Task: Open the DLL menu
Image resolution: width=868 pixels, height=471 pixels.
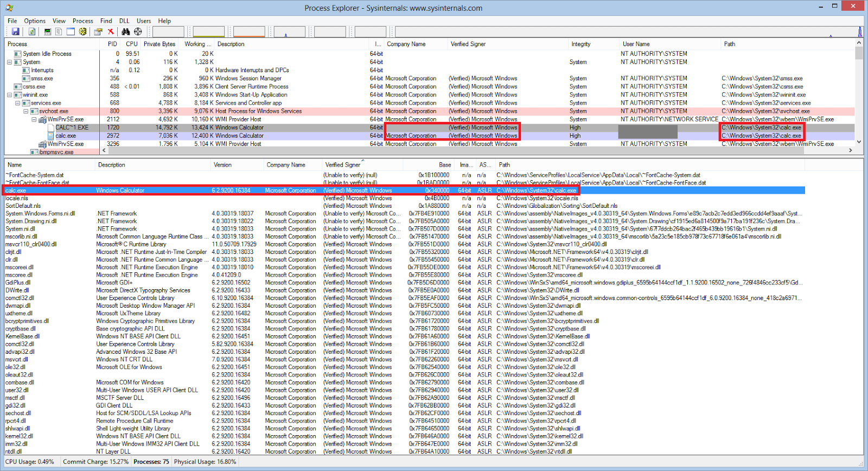Action: pos(124,21)
